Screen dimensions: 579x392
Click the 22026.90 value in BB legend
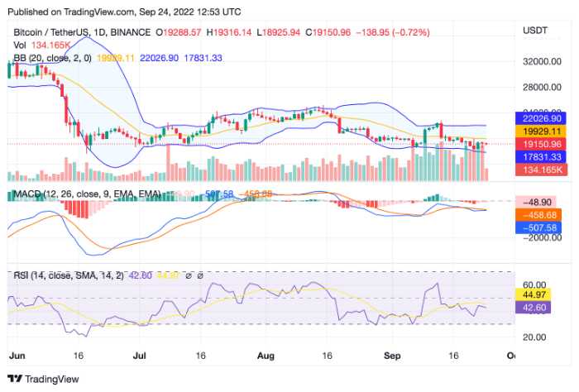tap(159, 58)
